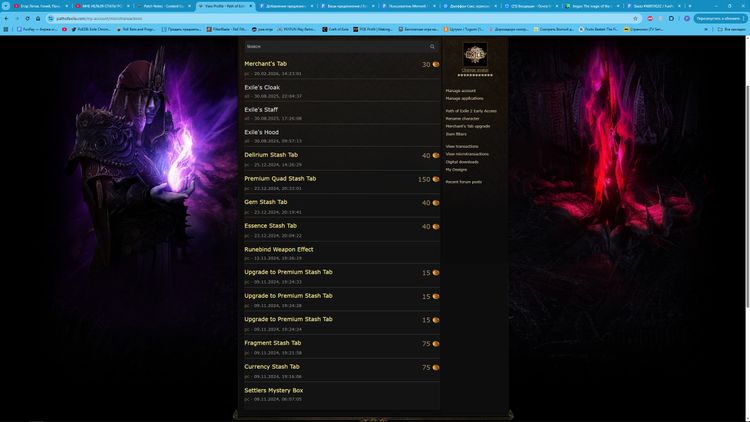Click the coin icon beside Merchant's Tab

pyautogui.click(x=436, y=65)
